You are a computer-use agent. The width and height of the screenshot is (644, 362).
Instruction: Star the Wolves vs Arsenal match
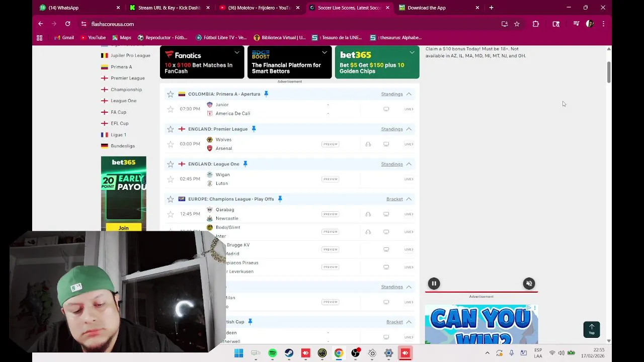pyautogui.click(x=171, y=144)
